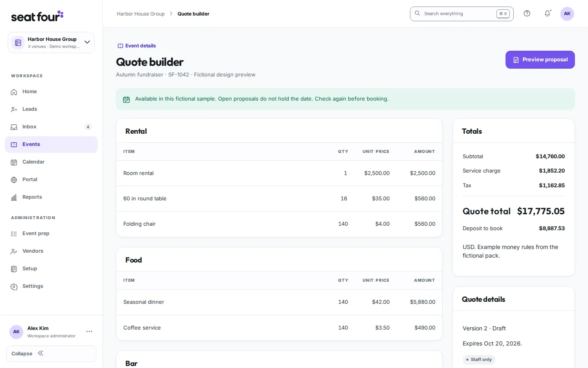Click the Staff only tag
588x368 pixels.
[x=479, y=360]
